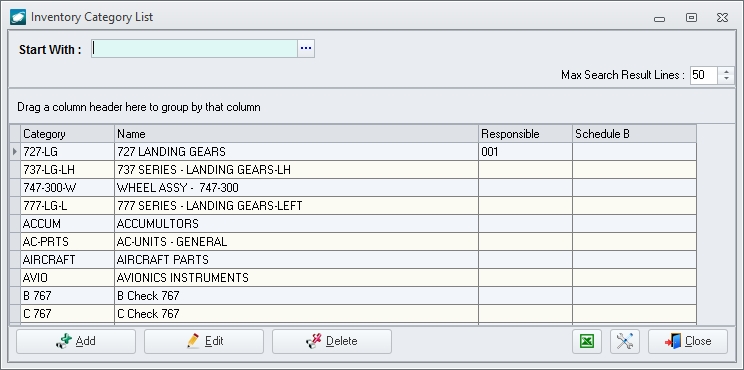Close the list via the Close door button
This screenshot has height=370, width=744.
click(688, 341)
